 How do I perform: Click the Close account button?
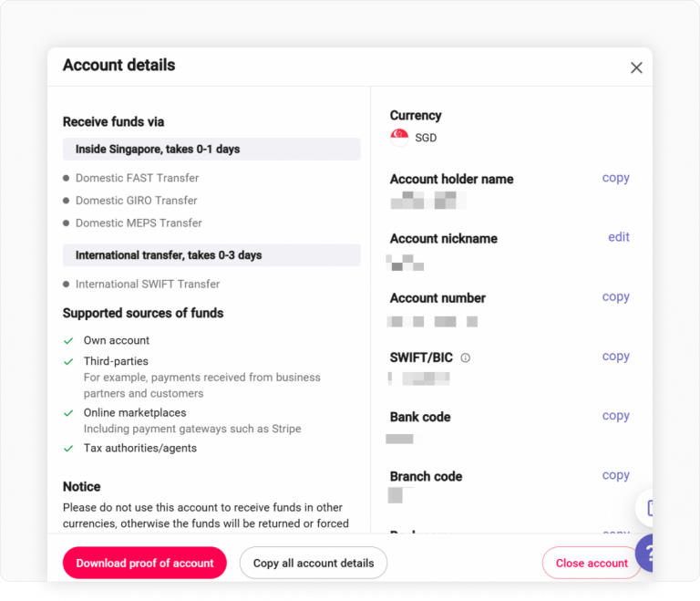pyautogui.click(x=592, y=563)
